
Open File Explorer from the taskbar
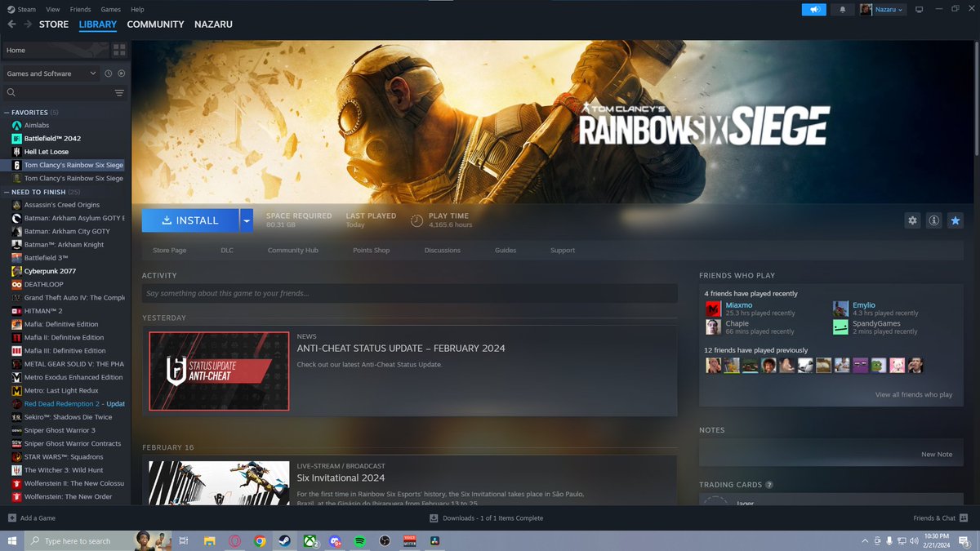[210, 541]
